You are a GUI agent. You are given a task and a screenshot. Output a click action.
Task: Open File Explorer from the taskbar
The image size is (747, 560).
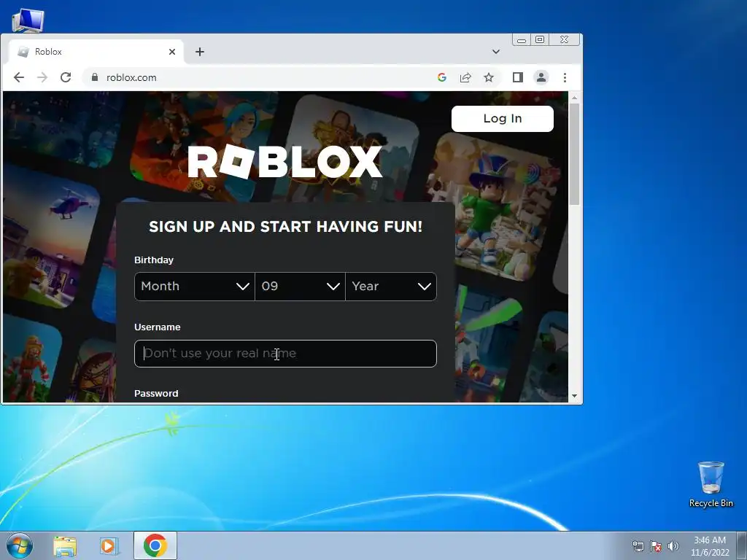65,546
